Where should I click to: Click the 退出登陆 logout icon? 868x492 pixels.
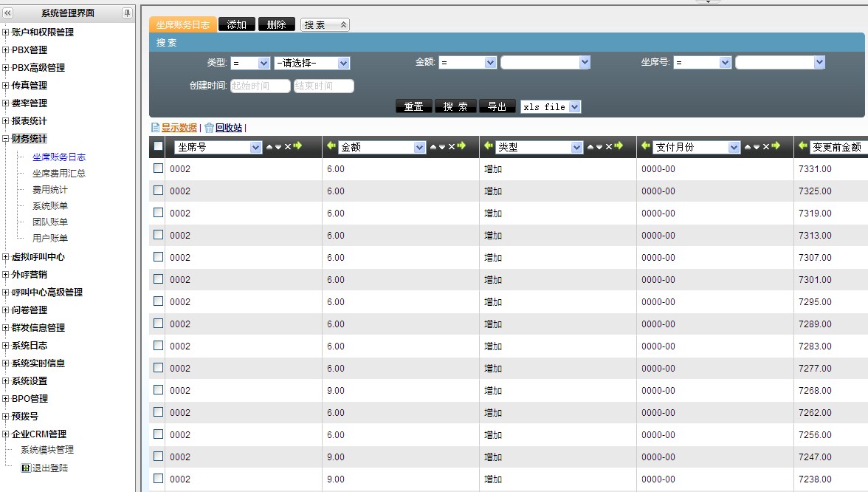pos(25,468)
